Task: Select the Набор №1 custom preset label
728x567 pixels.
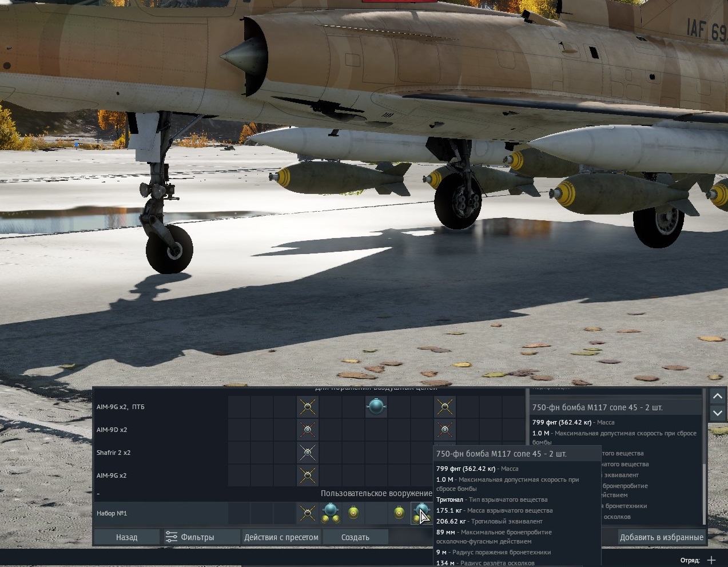Action: point(112,513)
